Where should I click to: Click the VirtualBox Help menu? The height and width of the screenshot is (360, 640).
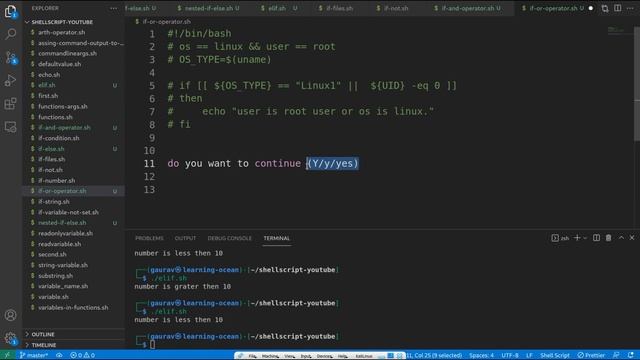(342, 356)
